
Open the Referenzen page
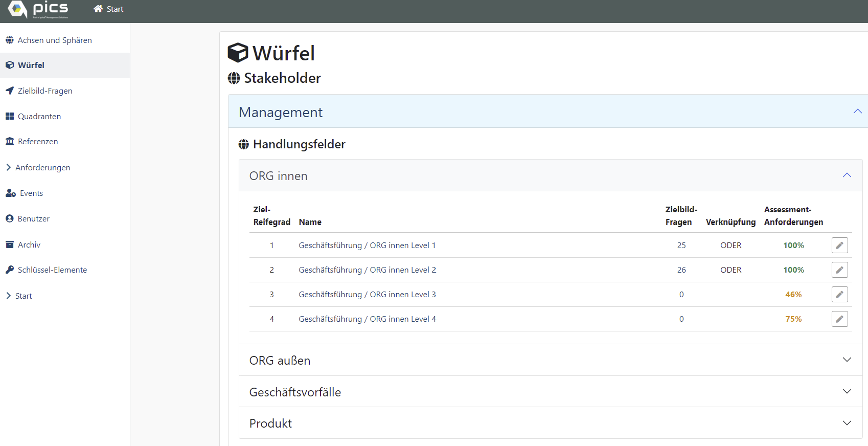pos(38,141)
